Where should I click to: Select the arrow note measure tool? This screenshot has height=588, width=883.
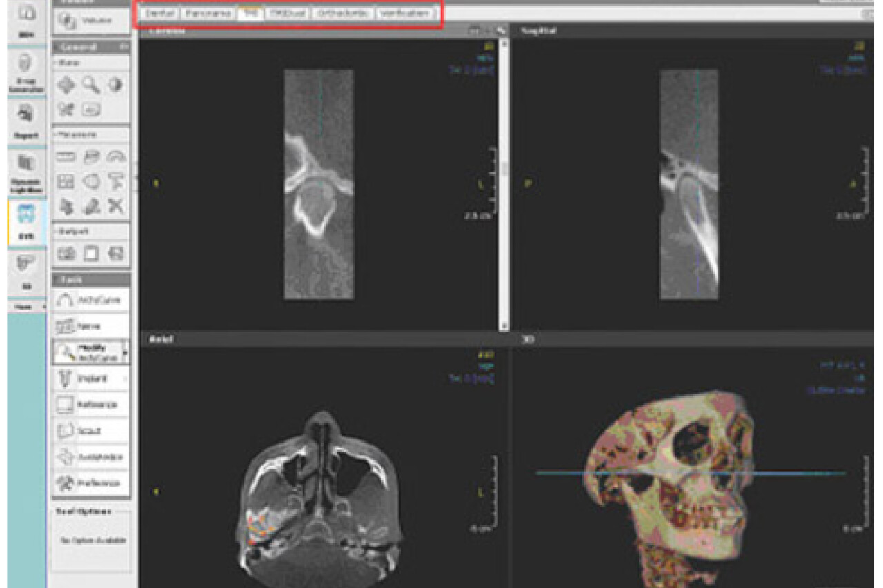tap(116, 182)
